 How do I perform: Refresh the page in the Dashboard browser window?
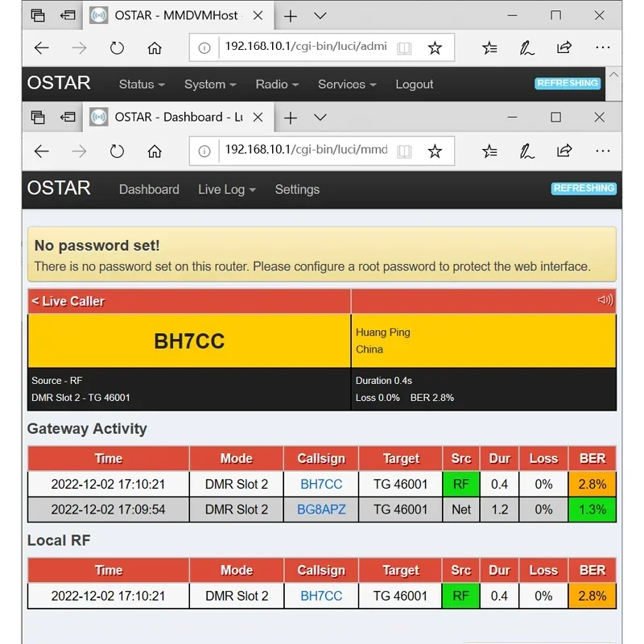click(x=117, y=151)
